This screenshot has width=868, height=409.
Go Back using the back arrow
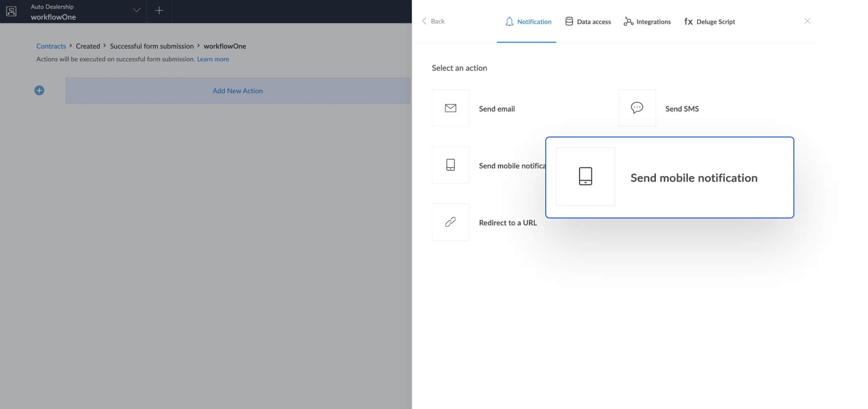click(x=433, y=21)
